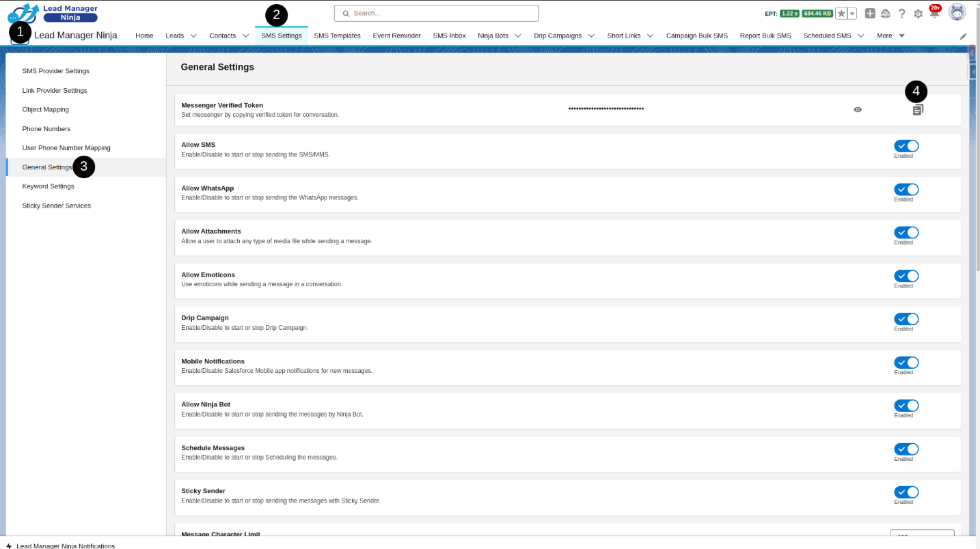Click the magnifier icon in search bar
Viewport: 980px width, 549px height.
[x=346, y=13]
